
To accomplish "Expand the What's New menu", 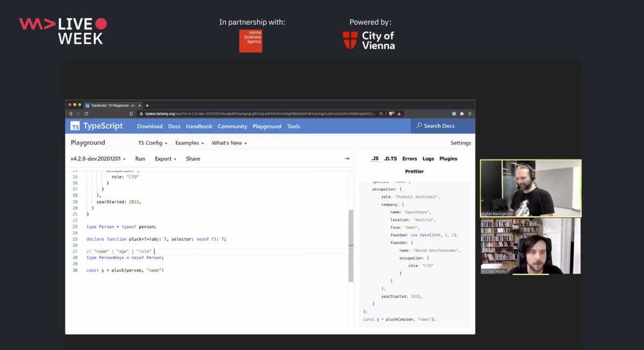I will point(229,143).
